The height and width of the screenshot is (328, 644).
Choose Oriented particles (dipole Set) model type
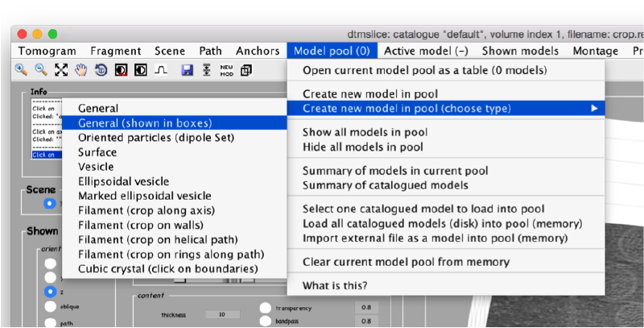[x=155, y=137]
